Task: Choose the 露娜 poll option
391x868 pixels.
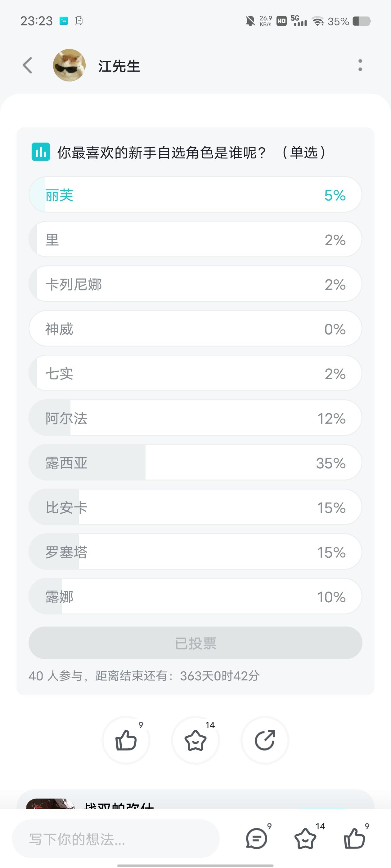Action: point(195,596)
